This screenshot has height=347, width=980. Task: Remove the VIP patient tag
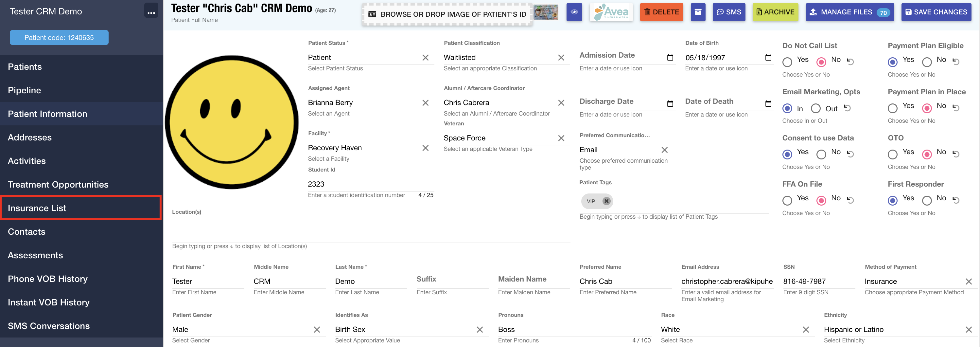pos(606,201)
